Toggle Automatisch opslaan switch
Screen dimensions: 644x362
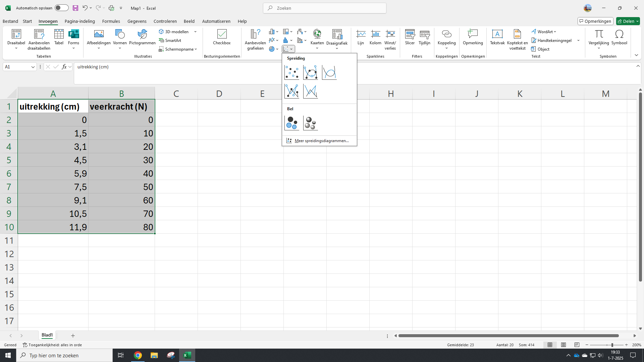pyautogui.click(x=61, y=8)
